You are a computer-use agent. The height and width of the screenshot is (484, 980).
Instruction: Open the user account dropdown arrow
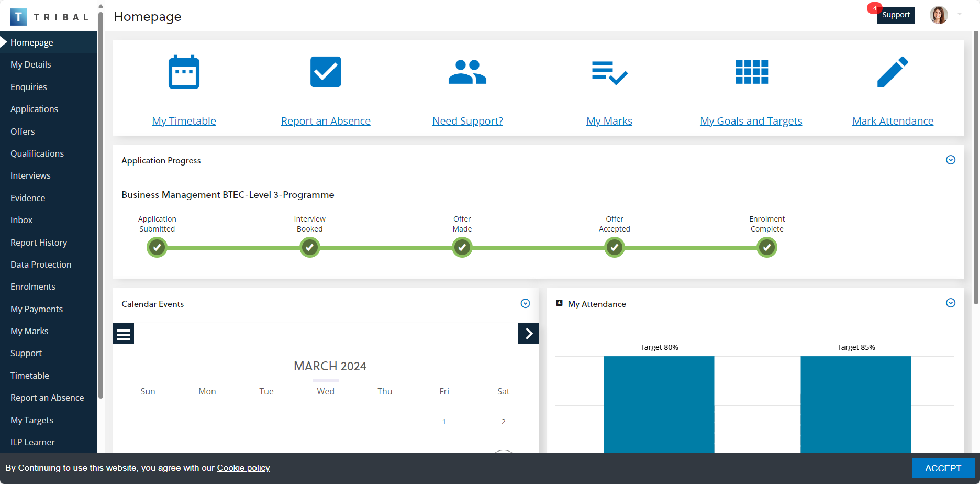(960, 14)
